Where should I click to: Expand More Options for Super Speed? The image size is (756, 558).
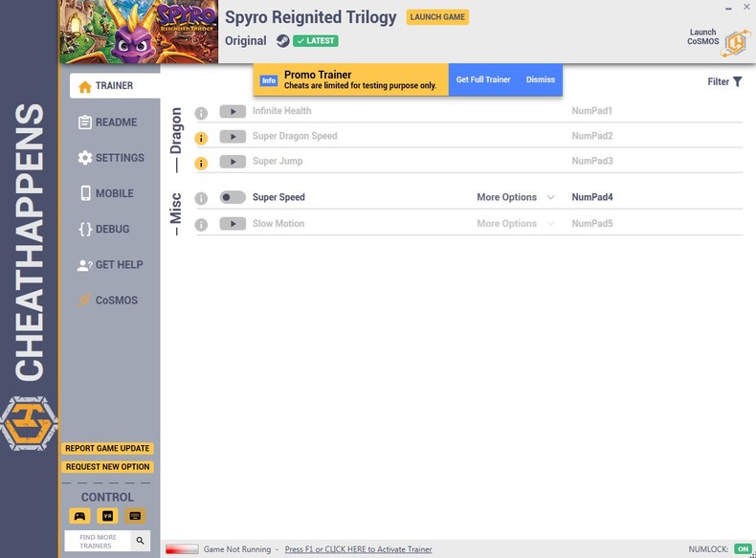[x=515, y=197]
